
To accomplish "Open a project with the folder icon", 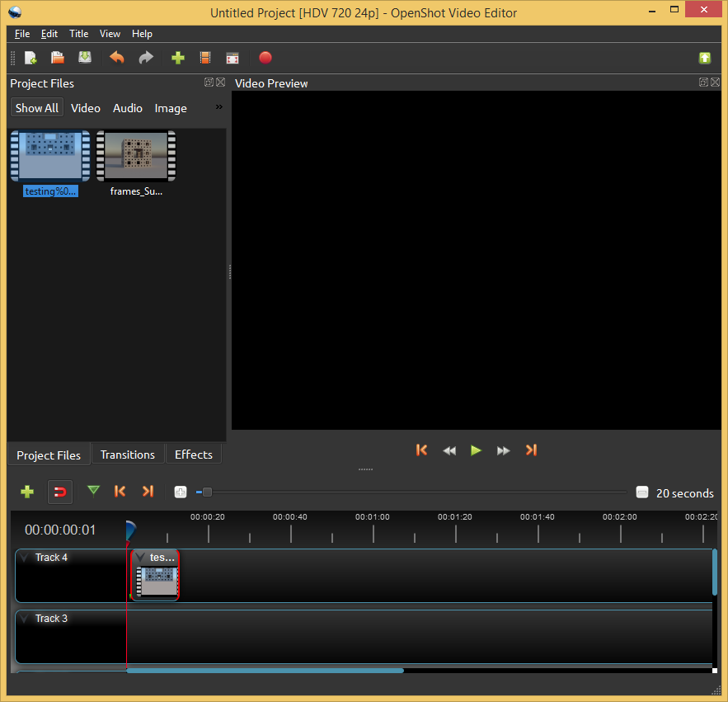I will tap(58, 58).
